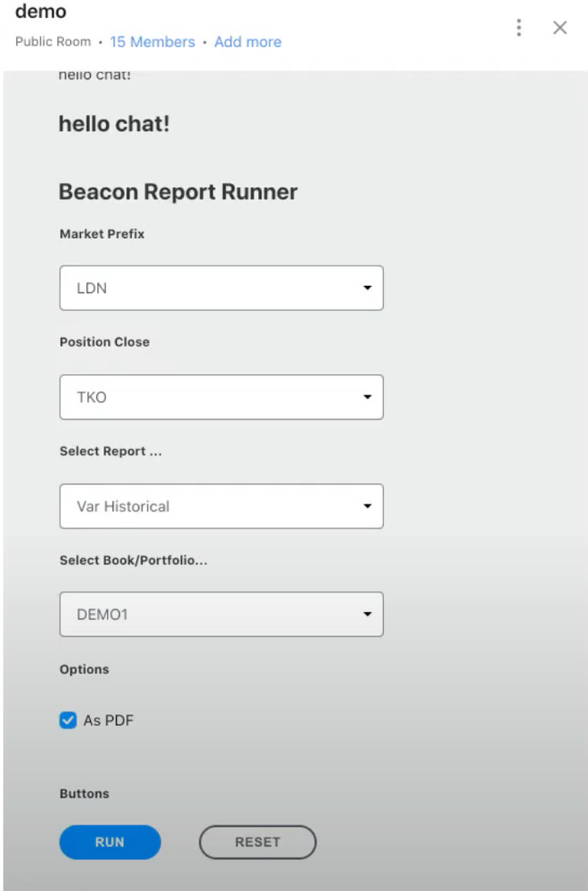Uncheck the As PDF checkbox
This screenshot has width=588, height=891.
click(x=69, y=720)
